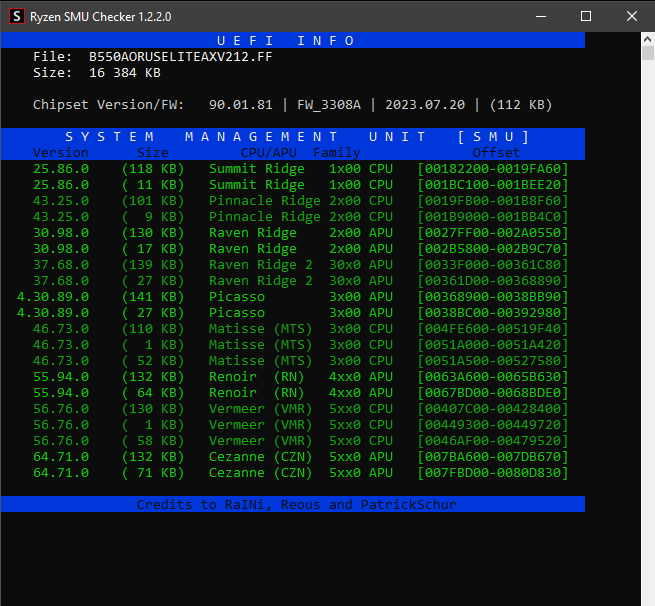Click the window title Ryzen SMU Checker 1.2.2.0
This screenshot has width=655, height=606.
pos(101,17)
